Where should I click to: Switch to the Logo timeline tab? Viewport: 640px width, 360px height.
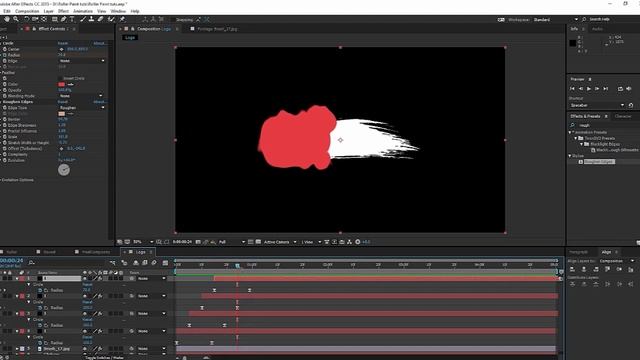click(141, 252)
